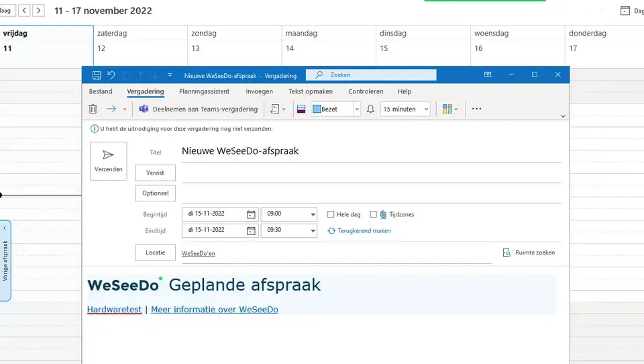Go to previous item with up arrow
Viewport: 644px width, 364px height.
tap(140, 75)
